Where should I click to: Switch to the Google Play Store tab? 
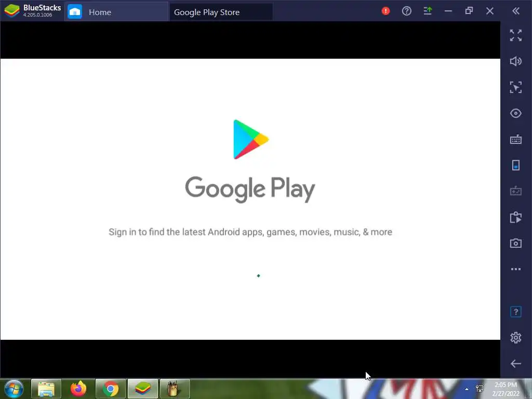(221, 12)
